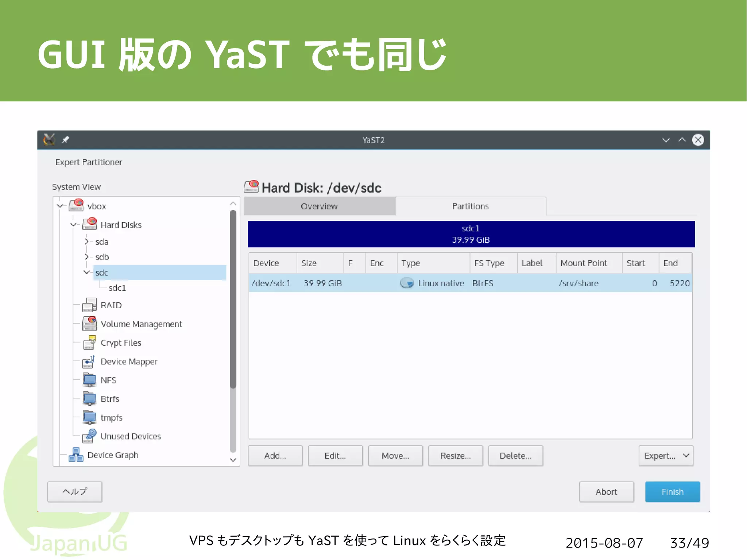Click the ヘルプ help button
Screen dimensions: 747x560
(x=75, y=492)
